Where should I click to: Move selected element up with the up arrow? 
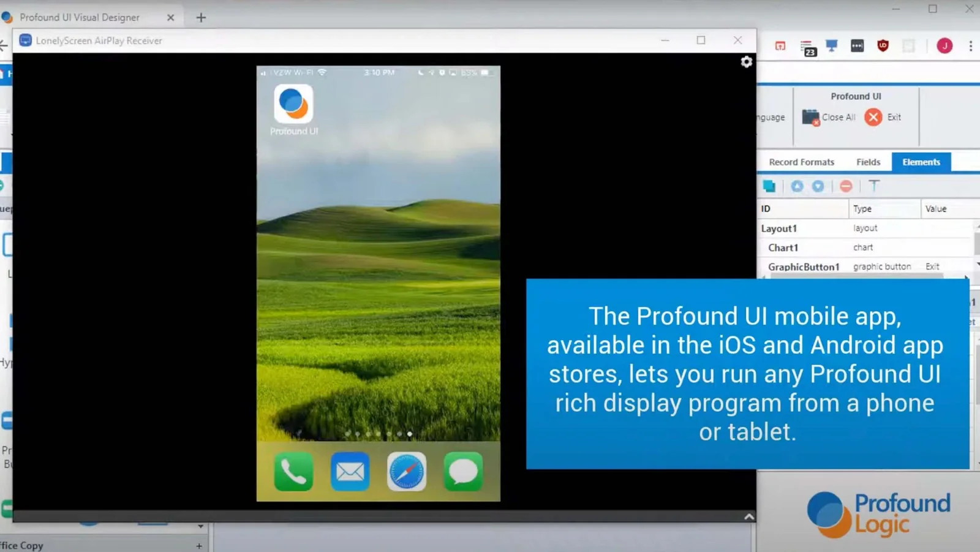tap(797, 186)
